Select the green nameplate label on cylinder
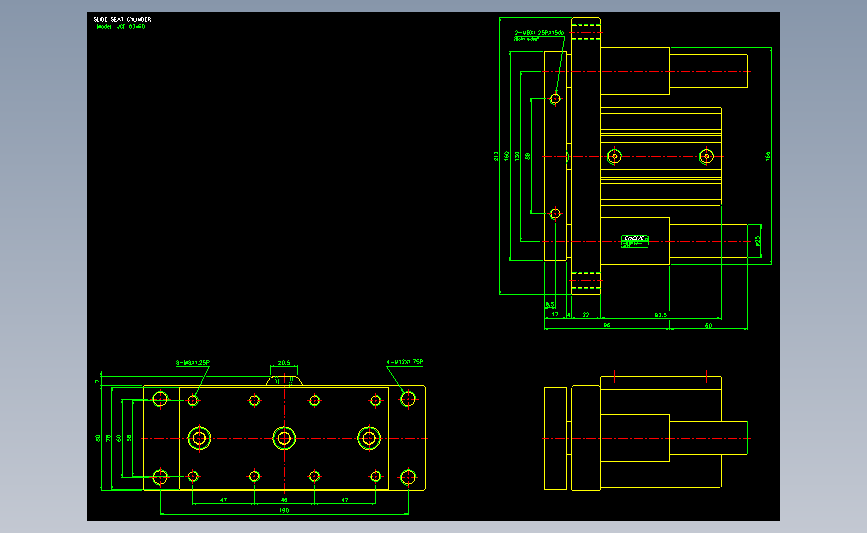 pyautogui.click(x=634, y=241)
